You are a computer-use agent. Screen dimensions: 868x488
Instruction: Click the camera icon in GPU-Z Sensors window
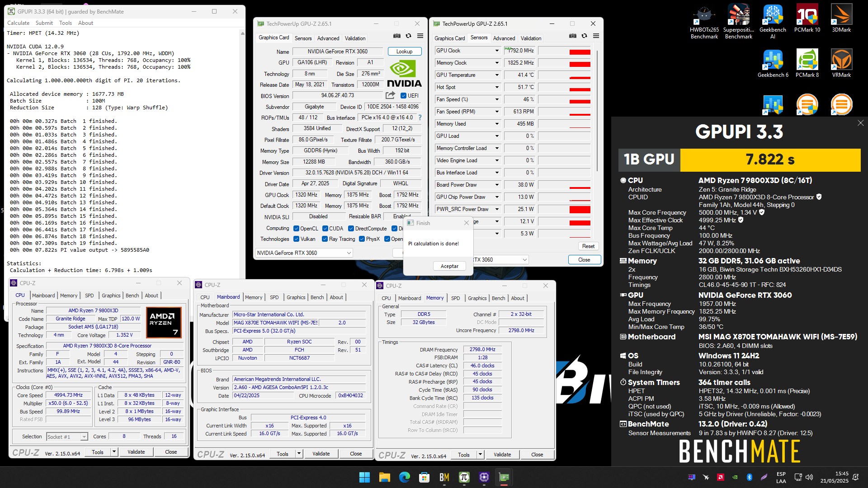pyautogui.click(x=572, y=36)
